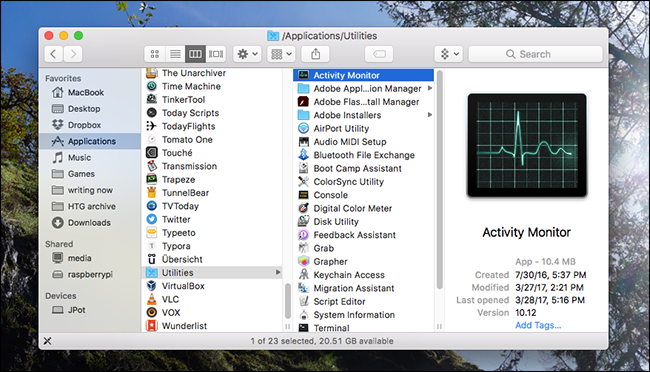Select Applications in the sidebar
The width and height of the screenshot is (650, 372).
pyautogui.click(x=90, y=141)
